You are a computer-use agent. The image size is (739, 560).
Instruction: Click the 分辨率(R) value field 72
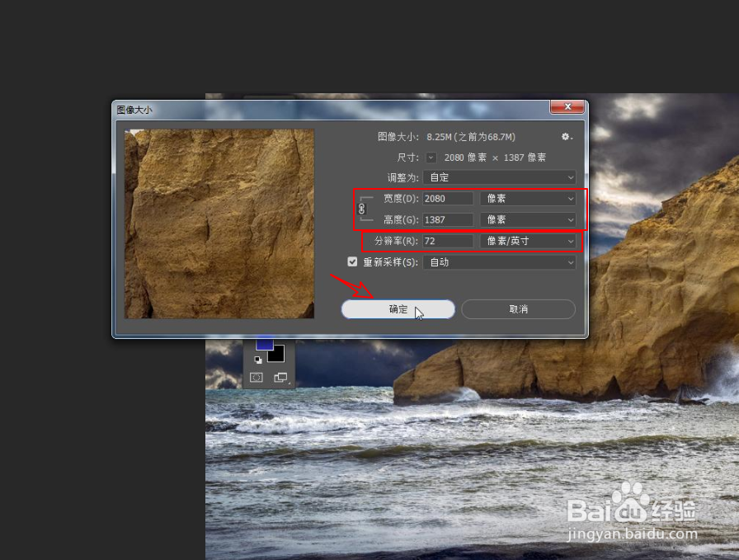point(448,241)
